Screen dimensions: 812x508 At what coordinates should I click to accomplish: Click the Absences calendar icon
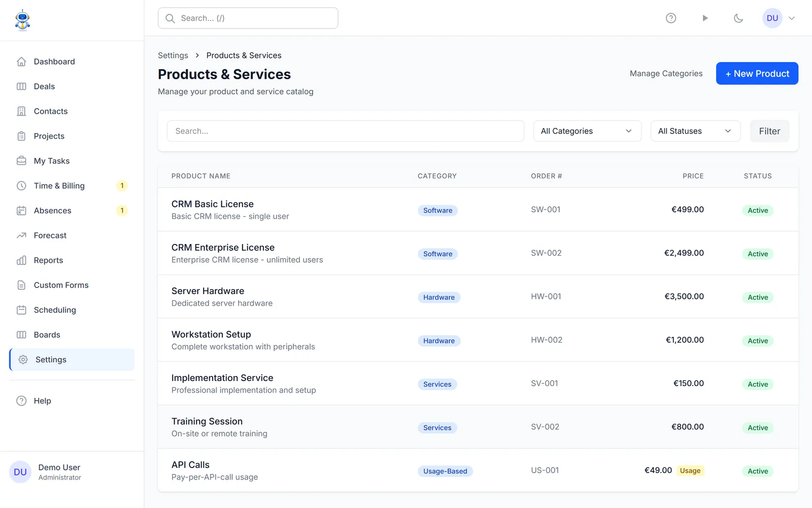21,210
